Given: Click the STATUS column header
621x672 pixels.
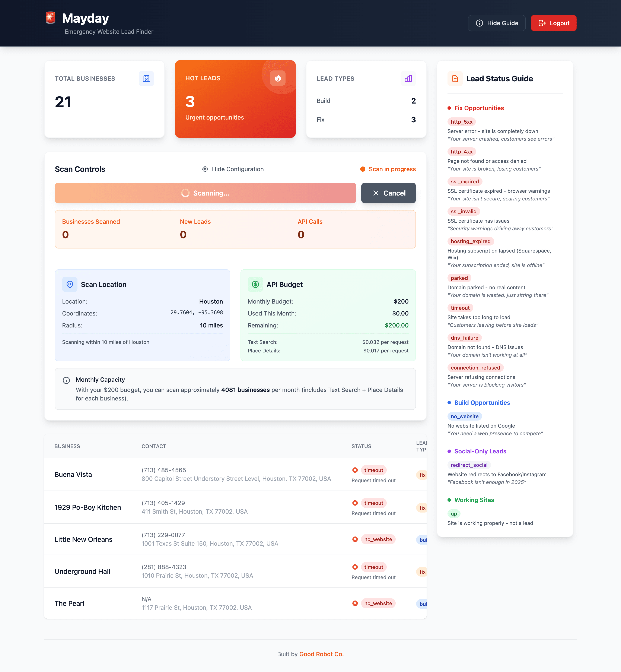Looking at the screenshot, I should (361, 446).
